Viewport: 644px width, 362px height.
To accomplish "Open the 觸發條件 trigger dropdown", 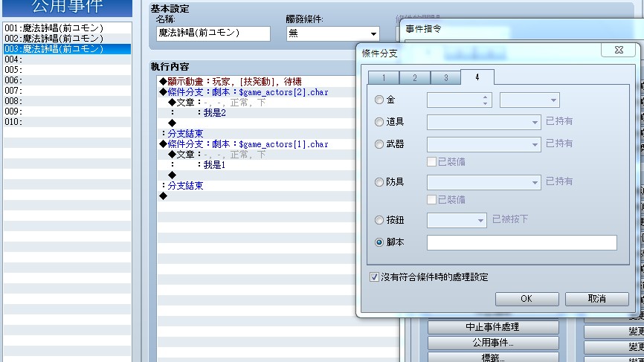I will 332,33.
